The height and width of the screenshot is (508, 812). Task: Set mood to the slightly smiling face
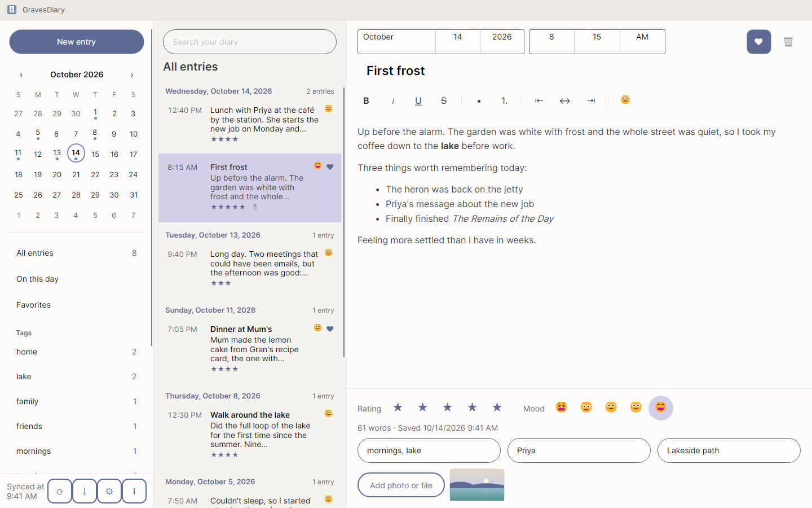click(636, 408)
